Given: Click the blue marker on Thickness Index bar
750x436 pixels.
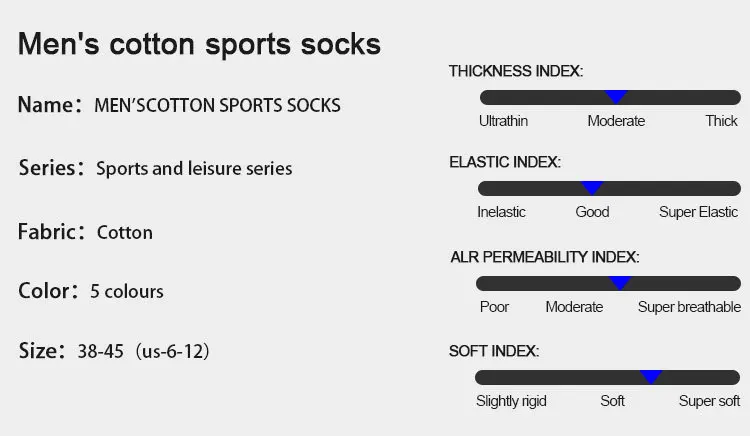Looking at the screenshot, I should [616, 97].
